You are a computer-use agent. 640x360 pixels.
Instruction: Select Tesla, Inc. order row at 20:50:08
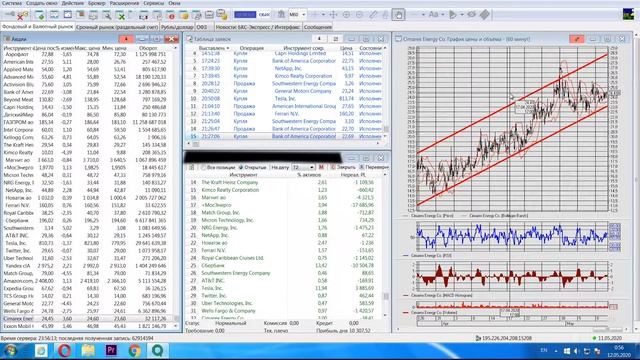tap(284, 98)
